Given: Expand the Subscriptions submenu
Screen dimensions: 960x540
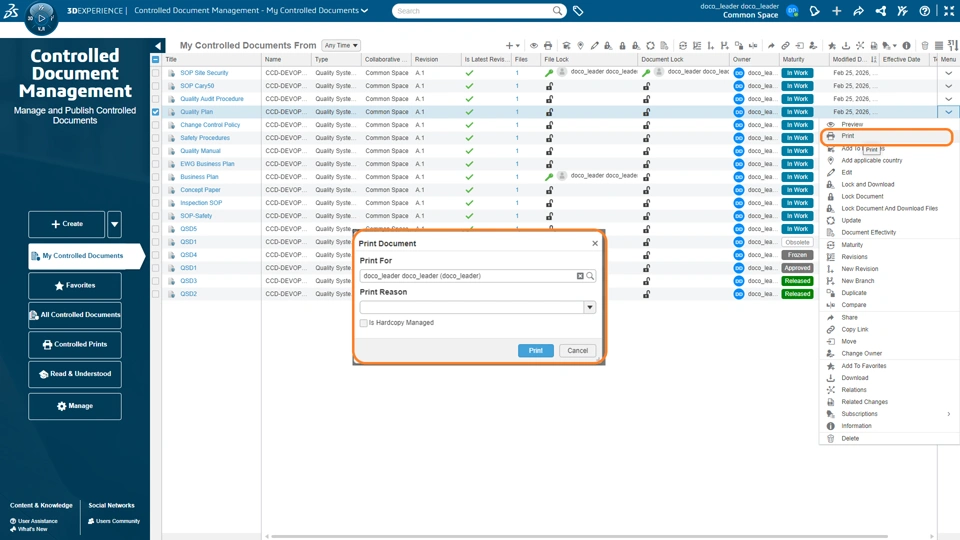Looking at the screenshot, I should (x=949, y=414).
